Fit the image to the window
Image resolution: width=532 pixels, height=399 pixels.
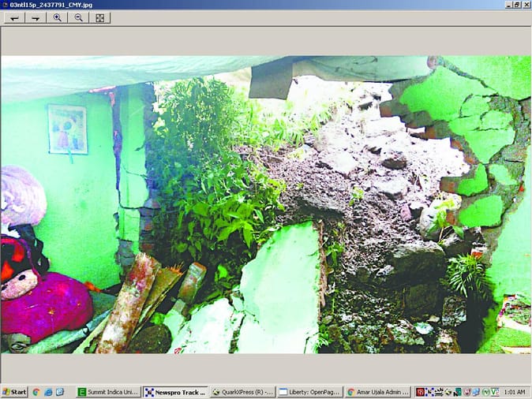(100, 18)
